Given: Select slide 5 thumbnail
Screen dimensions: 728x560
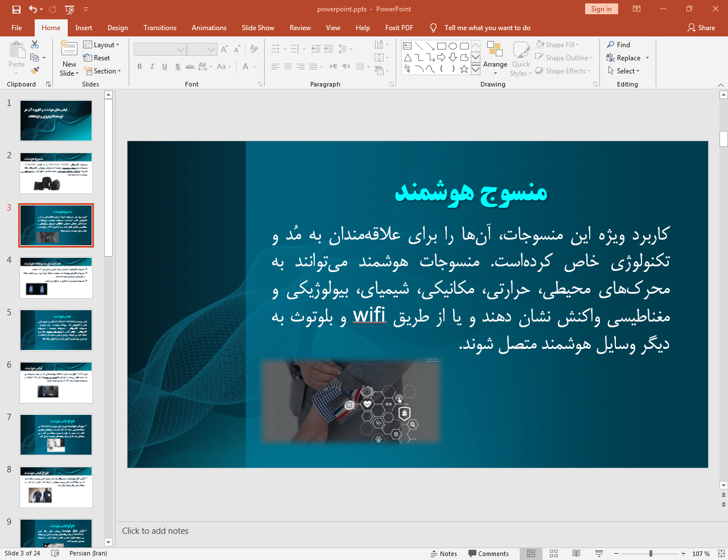Looking at the screenshot, I should 56,330.
